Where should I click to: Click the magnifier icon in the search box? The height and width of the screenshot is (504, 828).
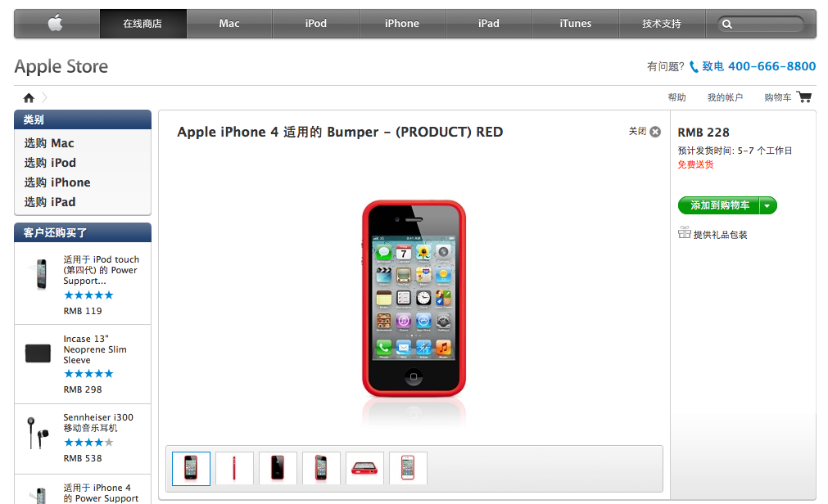[x=727, y=25]
